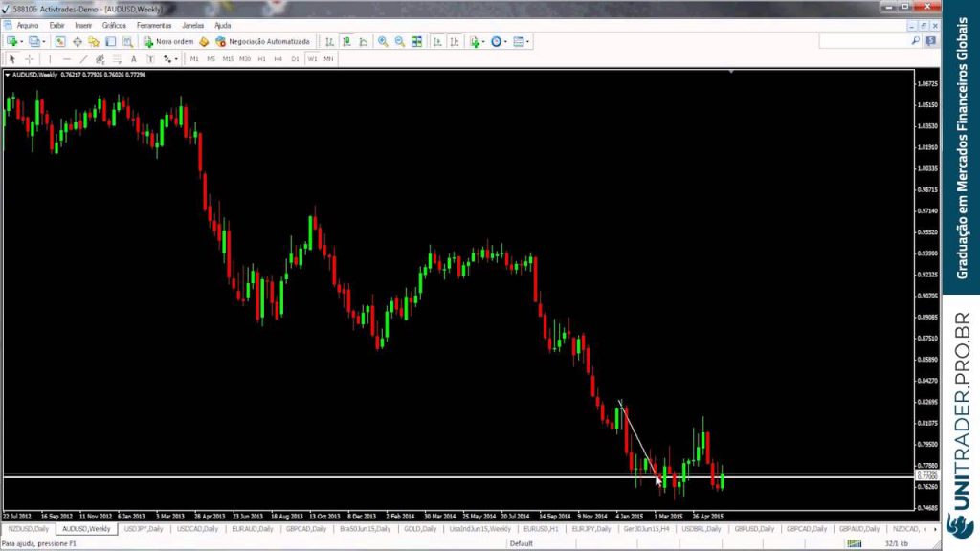The width and height of the screenshot is (980, 551).
Task: Switch timeframe to H1
Action: click(x=261, y=58)
